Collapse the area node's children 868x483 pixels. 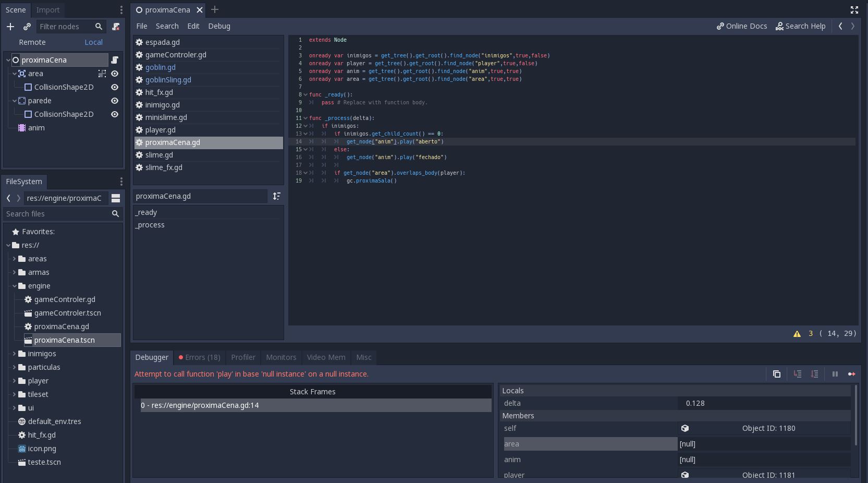pos(15,74)
